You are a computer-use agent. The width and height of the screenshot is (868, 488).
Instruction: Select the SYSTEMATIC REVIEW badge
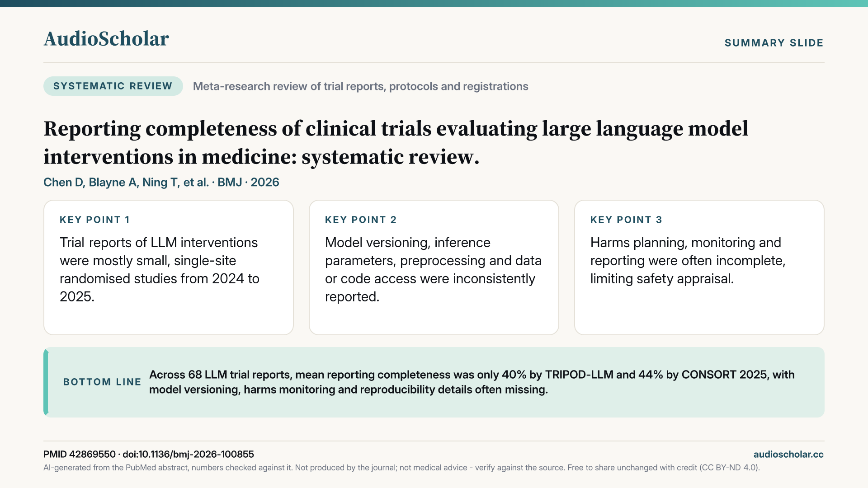tap(113, 86)
